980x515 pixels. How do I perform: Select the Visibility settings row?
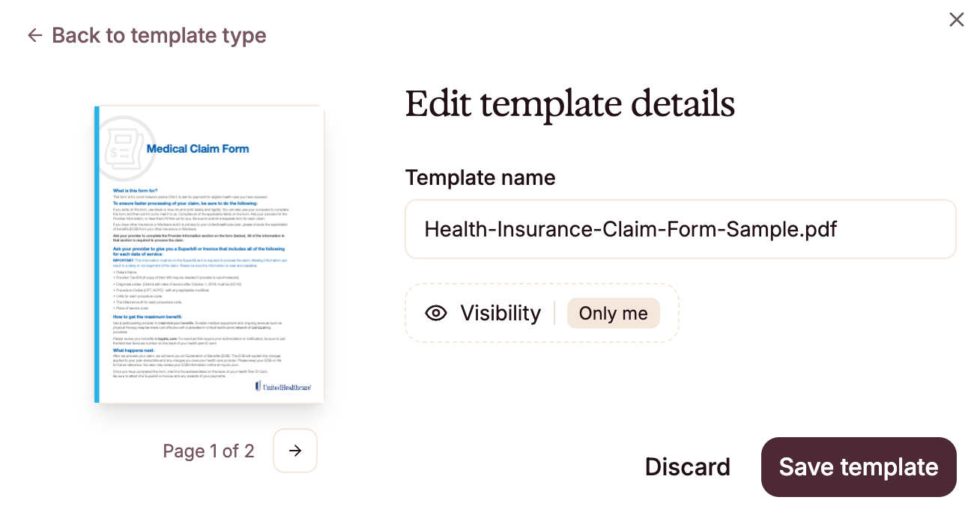click(x=541, y=313)
